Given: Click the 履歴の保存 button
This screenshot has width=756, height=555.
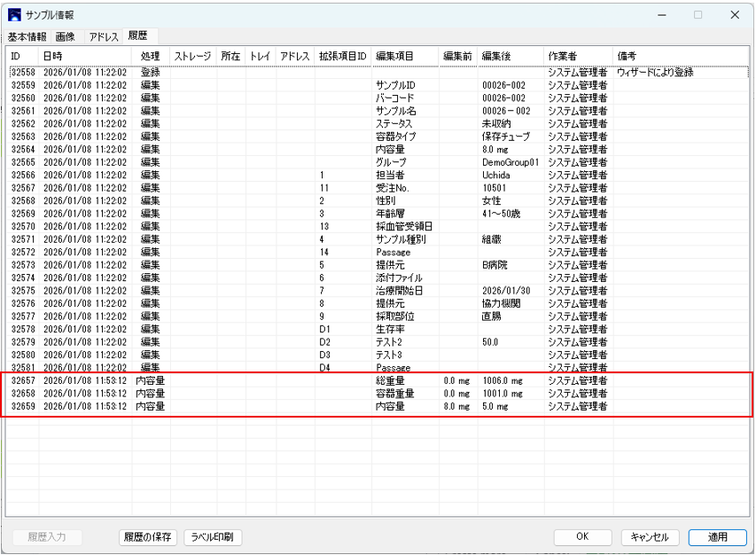Looking at the screenshot, I should (x=149, y=537).
